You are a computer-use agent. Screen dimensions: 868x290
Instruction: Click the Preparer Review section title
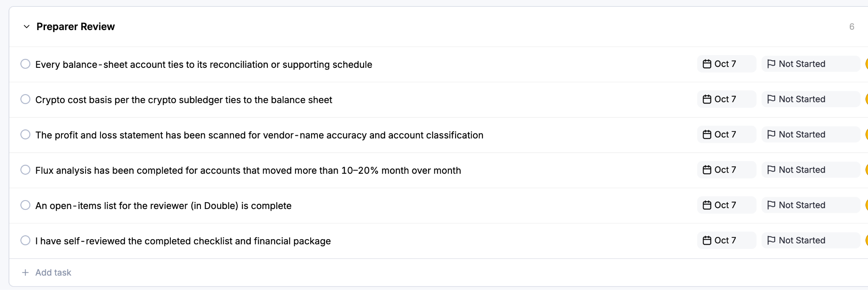pos(75,27)
